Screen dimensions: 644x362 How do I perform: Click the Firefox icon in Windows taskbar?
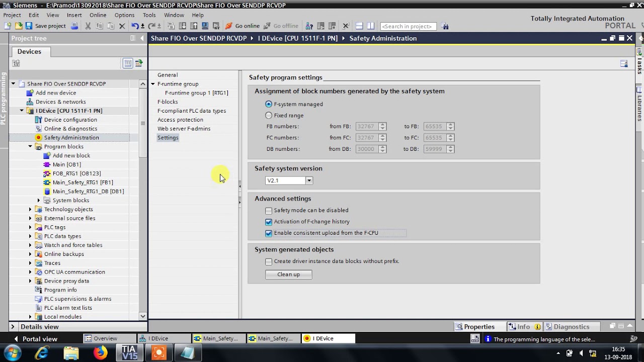101,353
